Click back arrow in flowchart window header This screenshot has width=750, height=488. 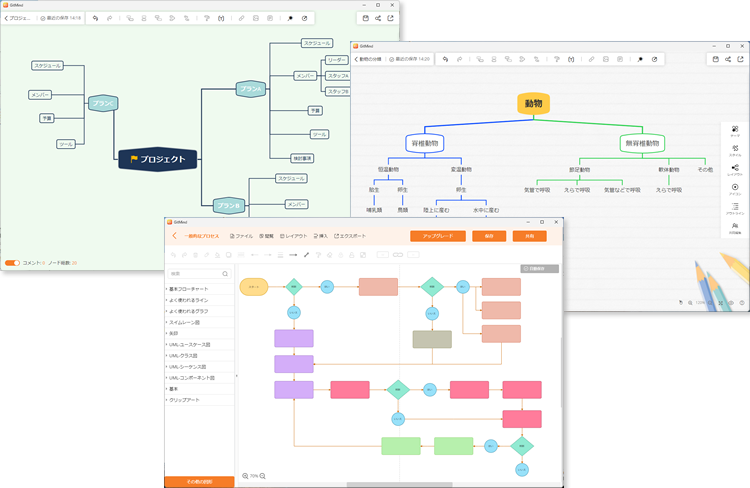[x=174, y=236]
